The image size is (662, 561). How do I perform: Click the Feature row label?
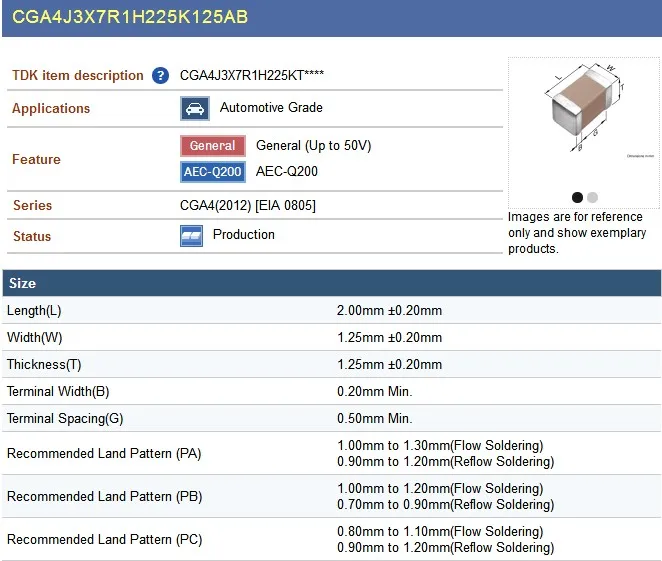[36, 160]
